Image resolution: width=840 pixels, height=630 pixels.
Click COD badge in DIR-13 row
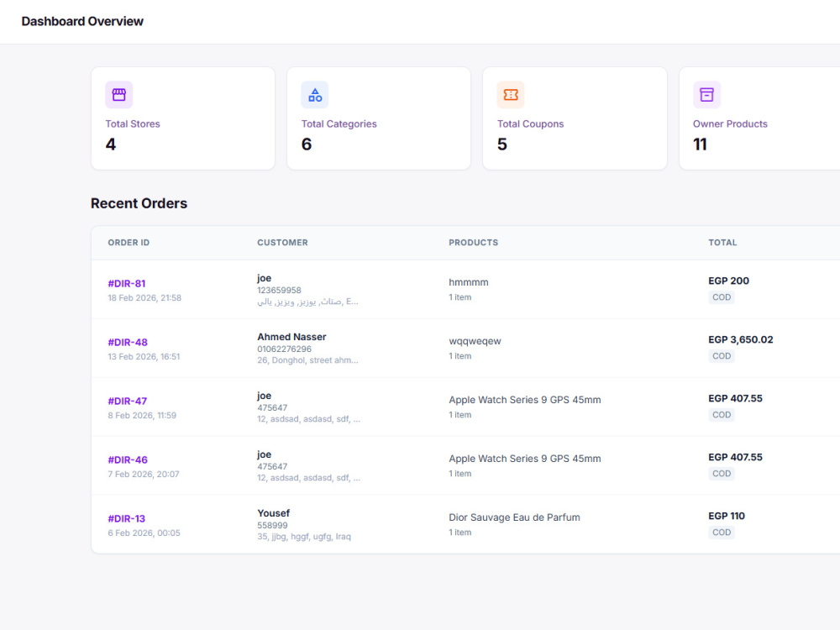pos(721,533)
